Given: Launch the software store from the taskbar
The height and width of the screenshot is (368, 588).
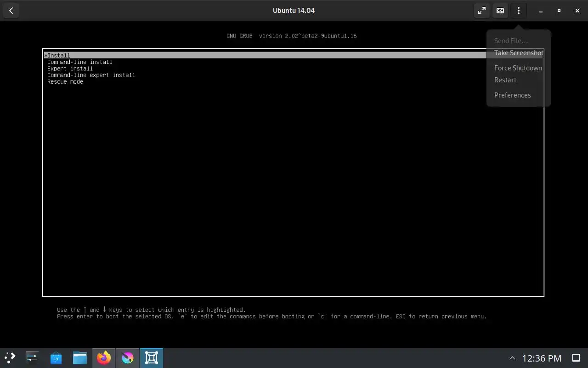Looking at the screenshot, I should (56, 358).
